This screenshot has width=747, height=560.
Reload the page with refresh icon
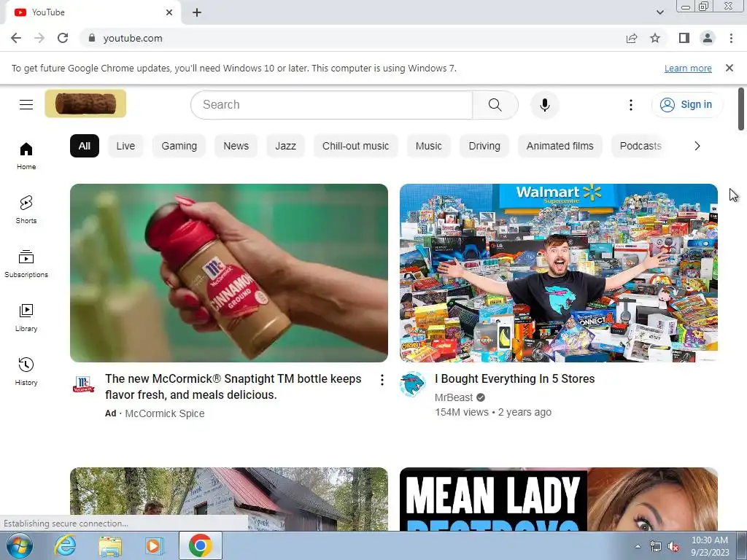coord(63,38)
